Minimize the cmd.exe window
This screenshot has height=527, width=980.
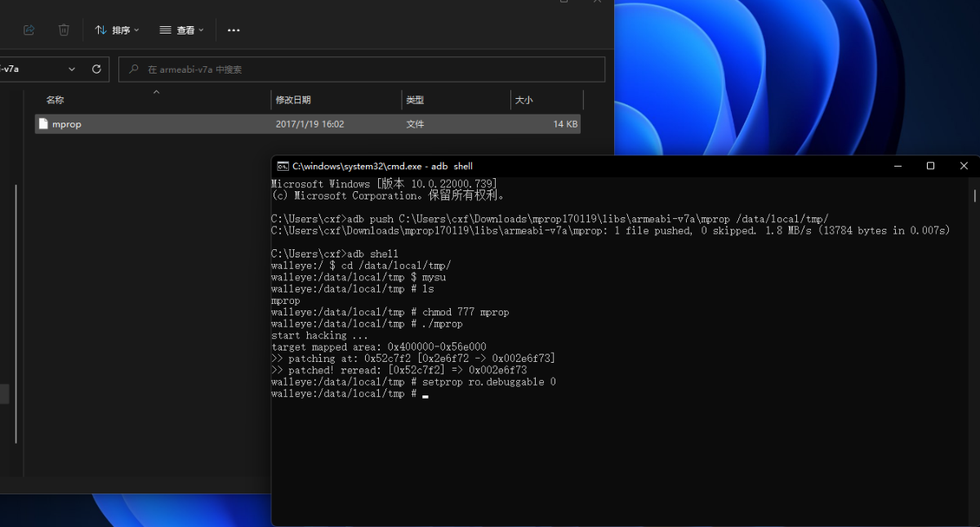tap(897, 166)
